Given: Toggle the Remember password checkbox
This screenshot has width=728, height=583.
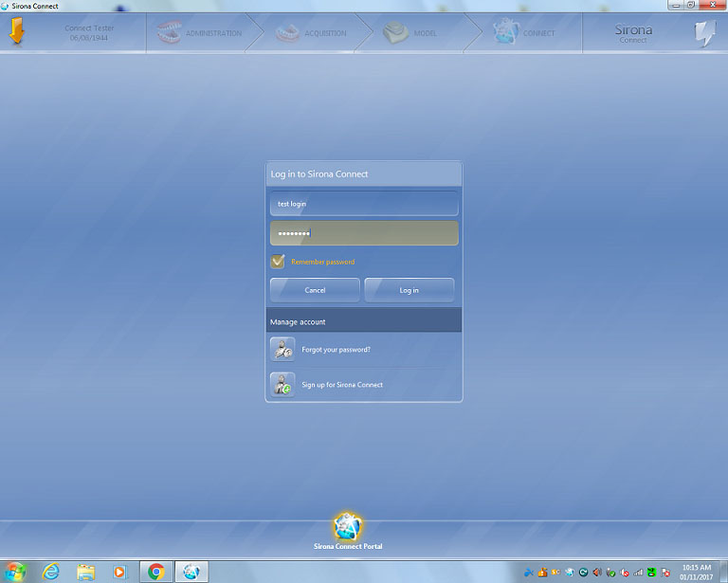Looking at the screenshot, I should click(278, 262).
